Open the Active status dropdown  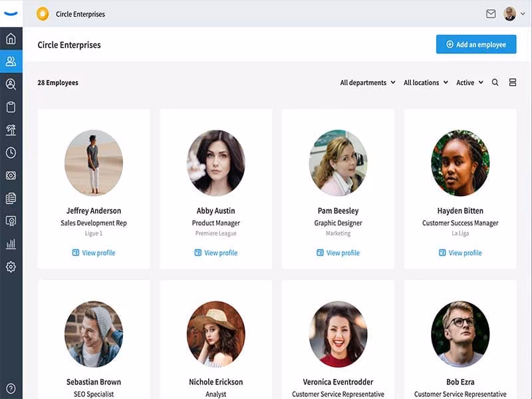469,82
